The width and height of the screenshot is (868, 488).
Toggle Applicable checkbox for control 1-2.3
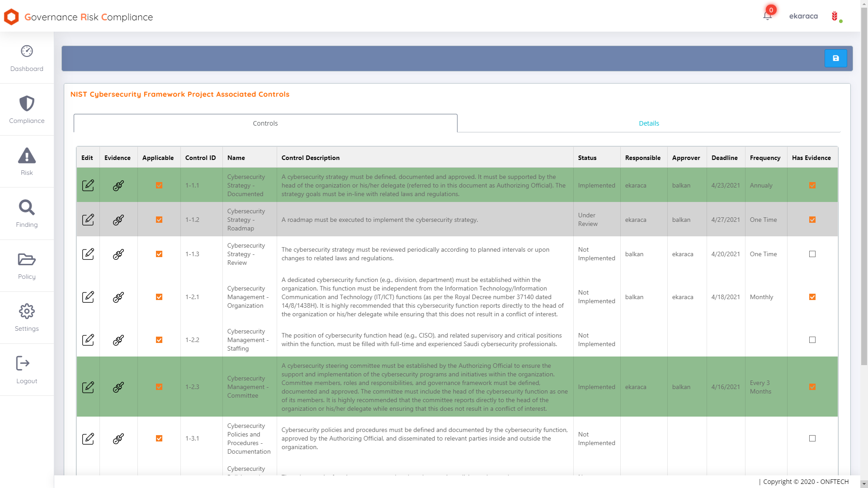[x=159, y=387]
